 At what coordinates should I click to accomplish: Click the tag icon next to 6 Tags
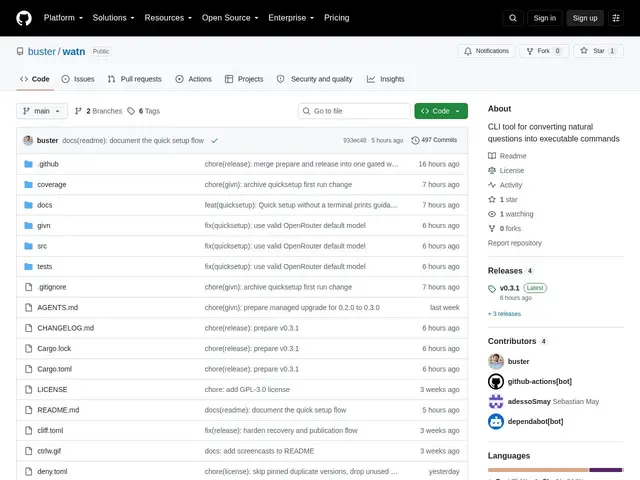(131, 111)
